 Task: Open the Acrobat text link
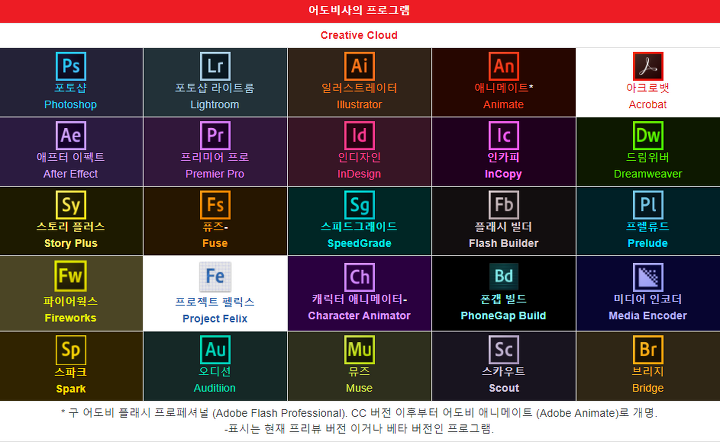(x=648, y=105)
